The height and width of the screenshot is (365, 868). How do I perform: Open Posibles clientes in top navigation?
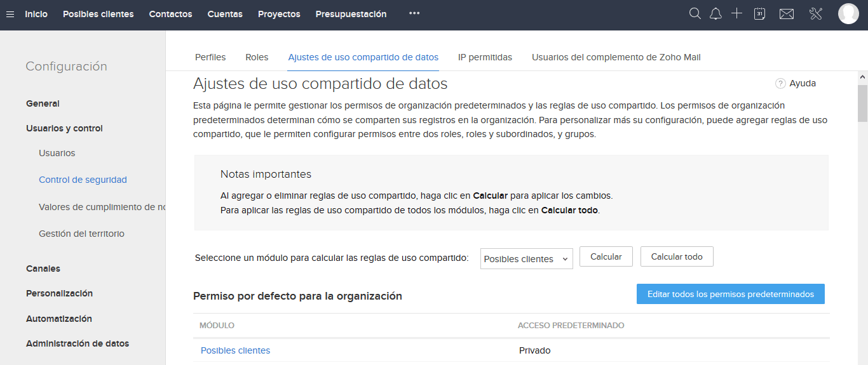point(98,14)
